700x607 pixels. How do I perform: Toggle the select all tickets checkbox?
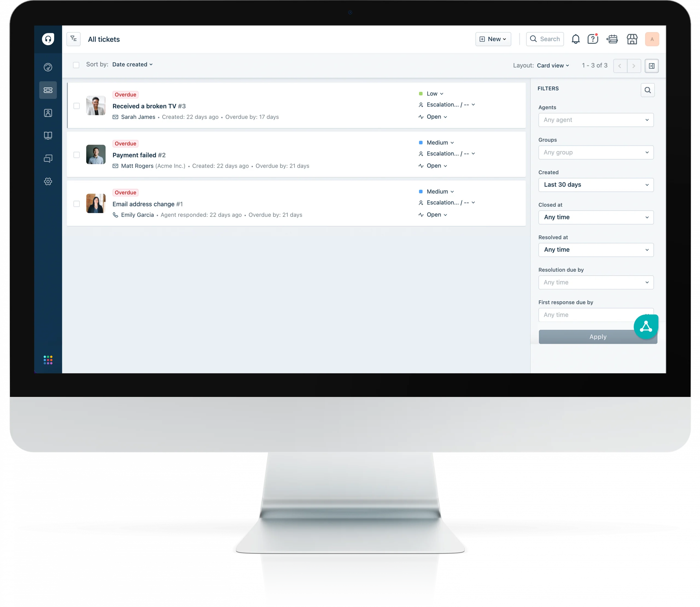point(76,65)
